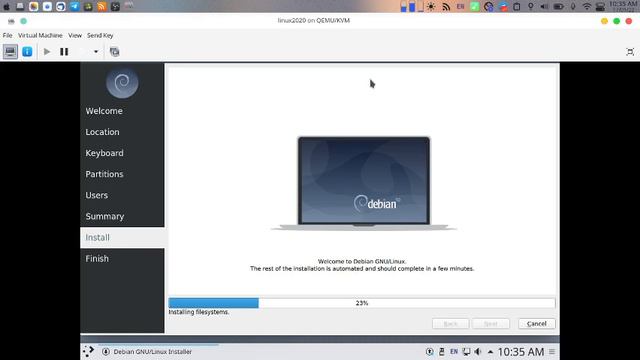
Task: Open the Virtual Machine menu
Action: tap(40, 36)
